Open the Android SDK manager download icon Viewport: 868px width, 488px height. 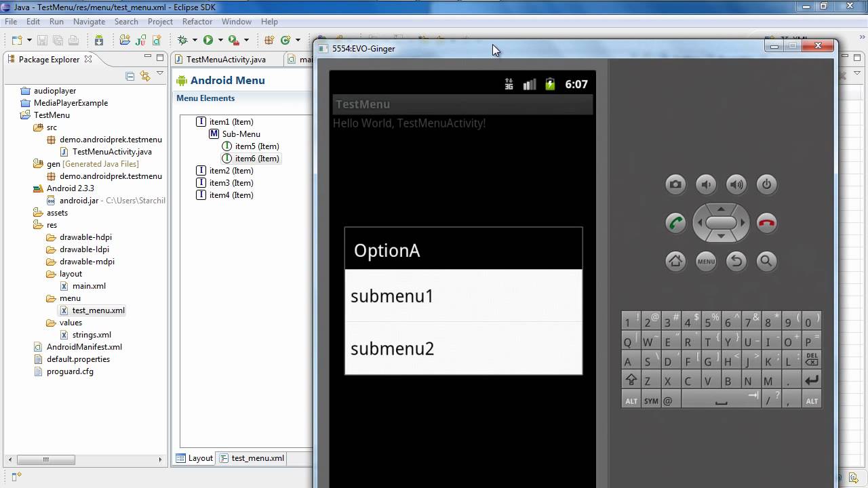99,41
